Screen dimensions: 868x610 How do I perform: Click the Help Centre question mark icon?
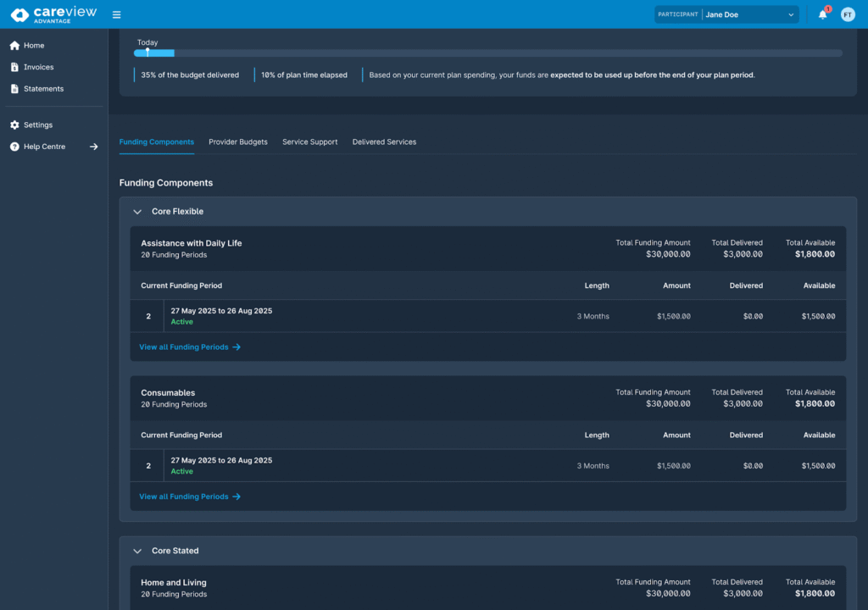click(14, 147)
